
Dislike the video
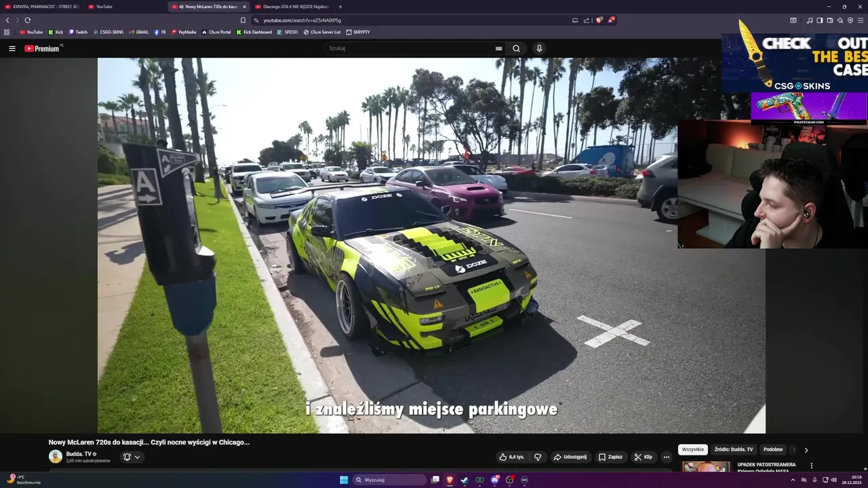click(x=538, y=457)
